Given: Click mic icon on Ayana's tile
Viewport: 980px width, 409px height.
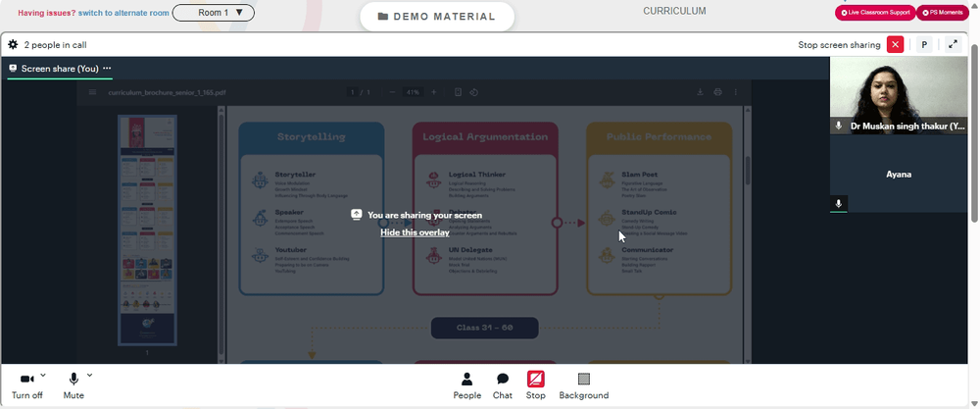Looking at the screenshot, I should (x=839, y=204).
